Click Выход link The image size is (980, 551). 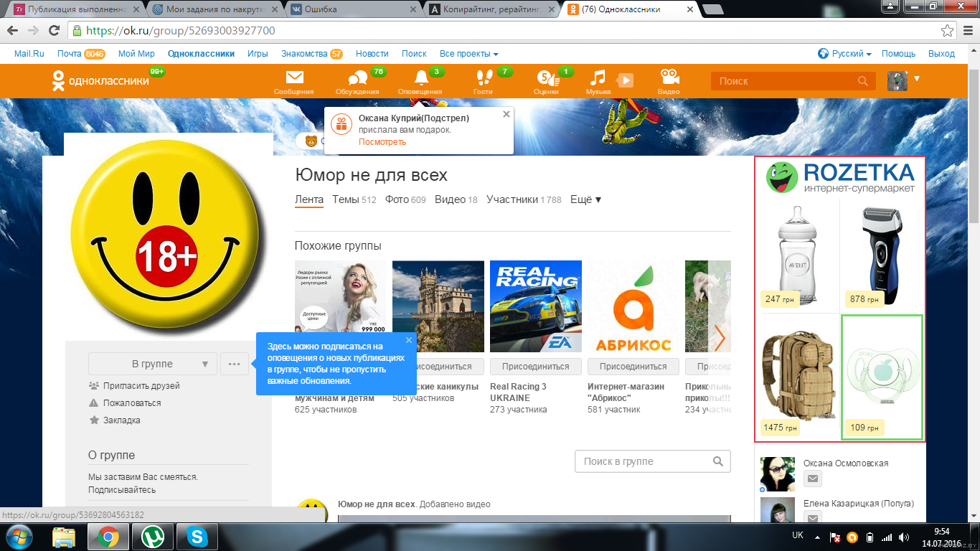[x=941, y=54]
